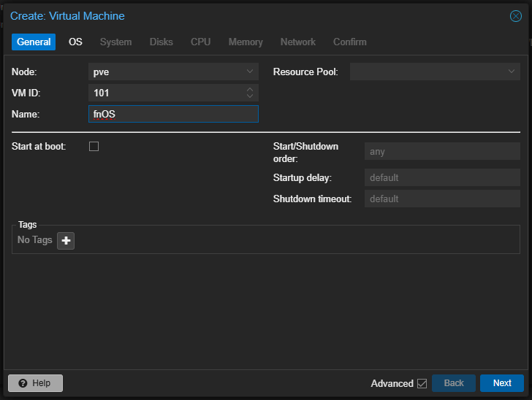Switch to the CPU tab
The image size is (532, 400).
coord(200,42)
